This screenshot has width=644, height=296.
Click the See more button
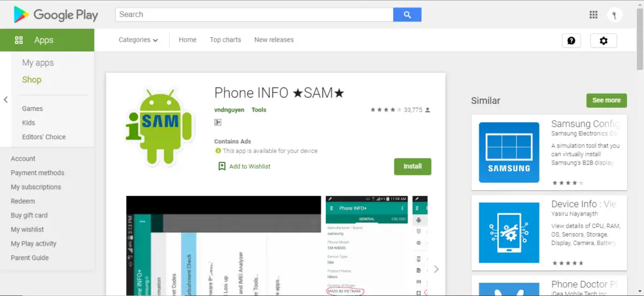tap(606, 100)
